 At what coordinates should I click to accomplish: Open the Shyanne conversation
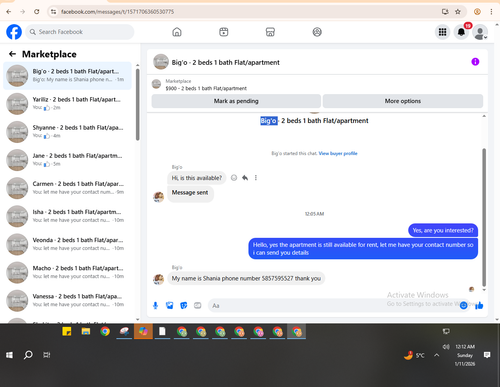click(67, 132)
